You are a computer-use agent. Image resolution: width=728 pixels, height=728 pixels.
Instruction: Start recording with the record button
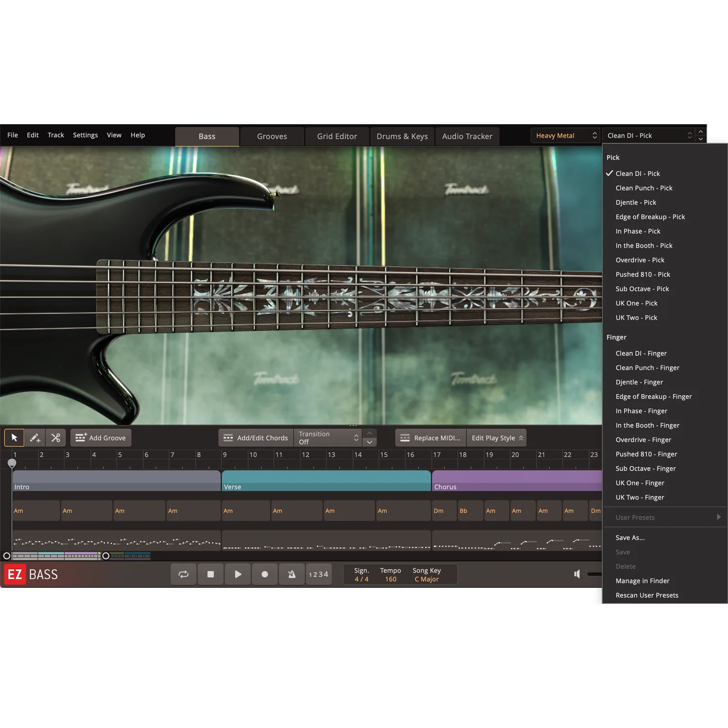point(265,574)
